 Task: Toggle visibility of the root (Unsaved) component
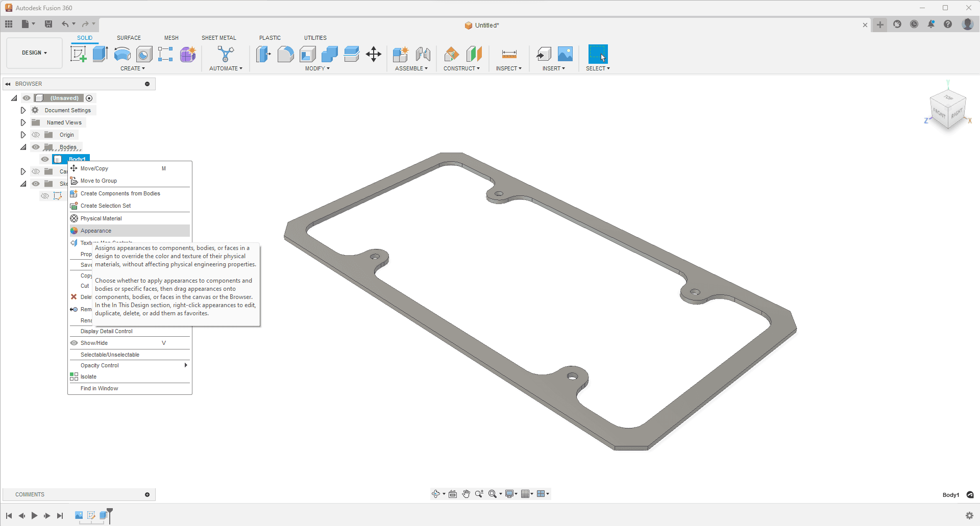(27, 98)
